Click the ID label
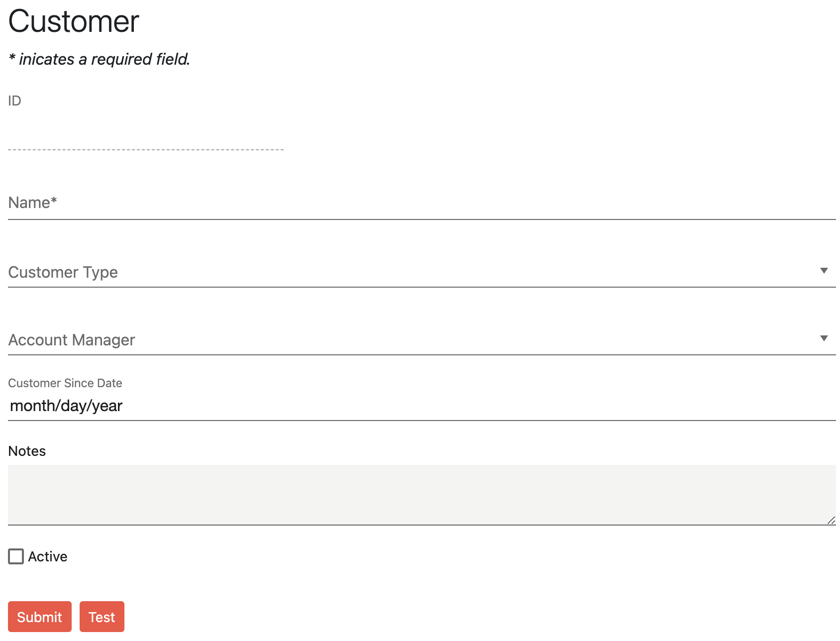 [14, 101]
